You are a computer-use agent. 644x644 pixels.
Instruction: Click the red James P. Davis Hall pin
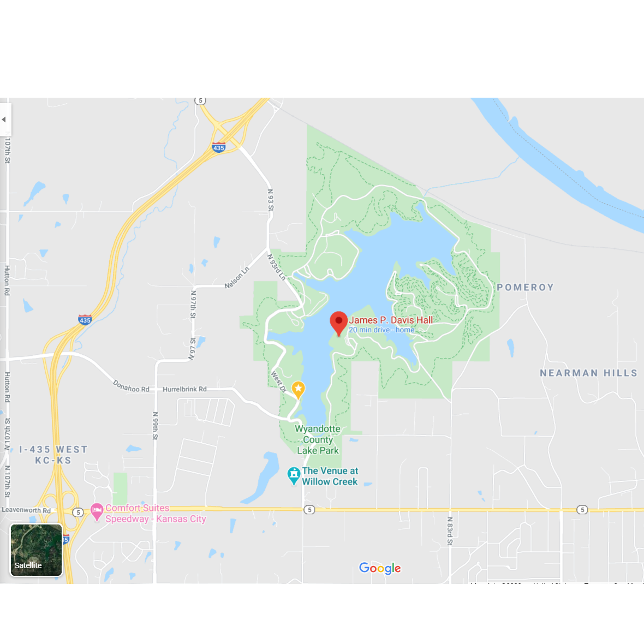[x=339, y=323]
